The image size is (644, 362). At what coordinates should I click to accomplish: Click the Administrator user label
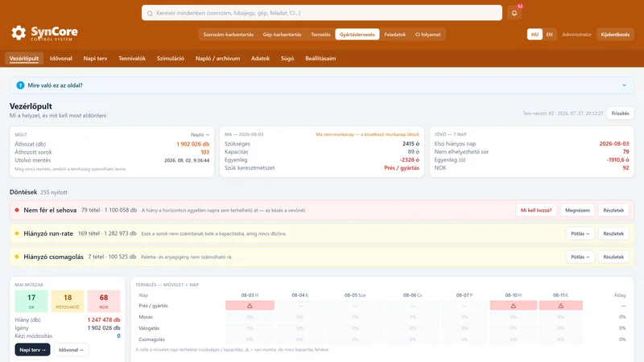pyautogui.click(x=576, y=35)
